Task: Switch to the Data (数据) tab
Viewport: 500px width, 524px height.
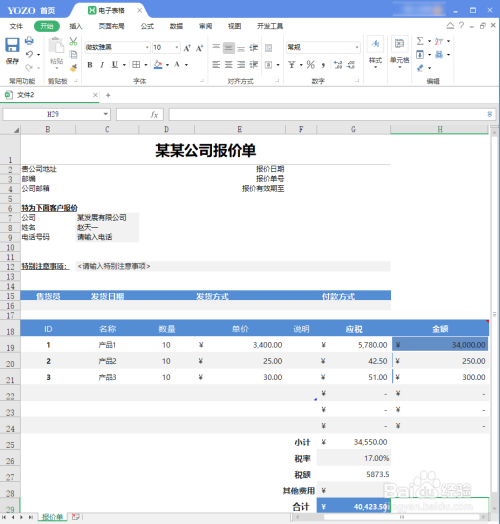Action: [x=176, y=26]
